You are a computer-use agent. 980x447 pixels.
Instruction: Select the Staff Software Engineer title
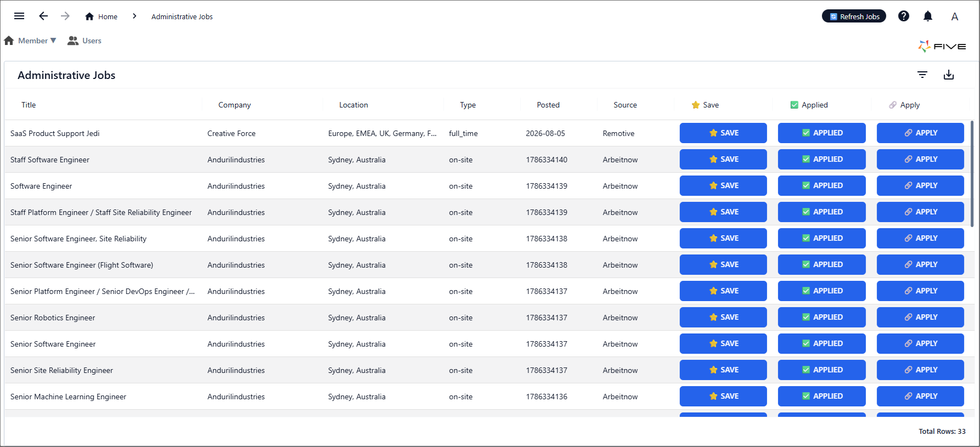pos(50,160)
